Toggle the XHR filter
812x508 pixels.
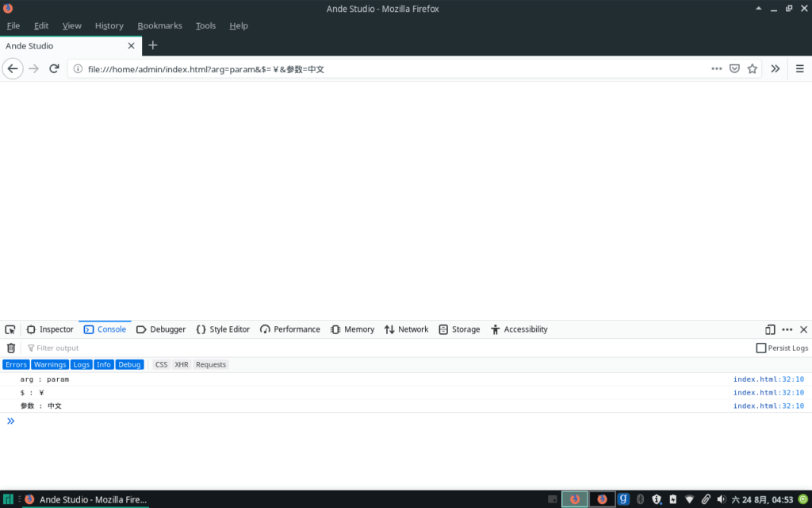(182, 364)
